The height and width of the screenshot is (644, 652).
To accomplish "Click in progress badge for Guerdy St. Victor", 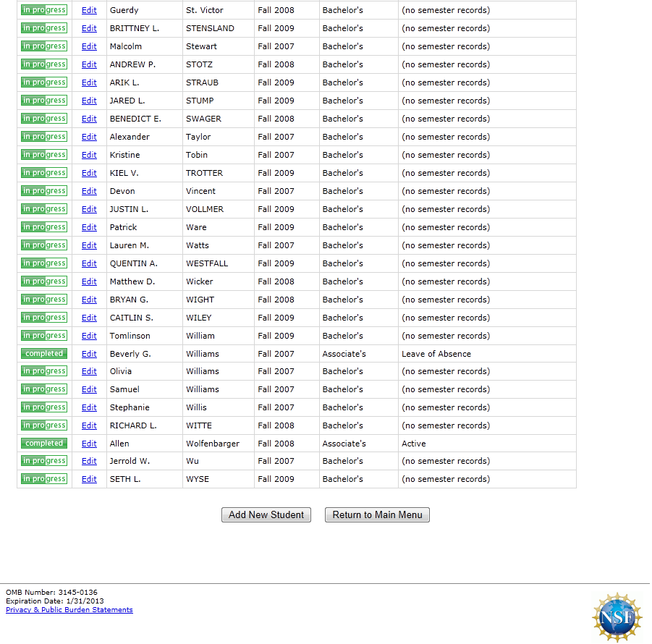I will click(x=44, y=10).
